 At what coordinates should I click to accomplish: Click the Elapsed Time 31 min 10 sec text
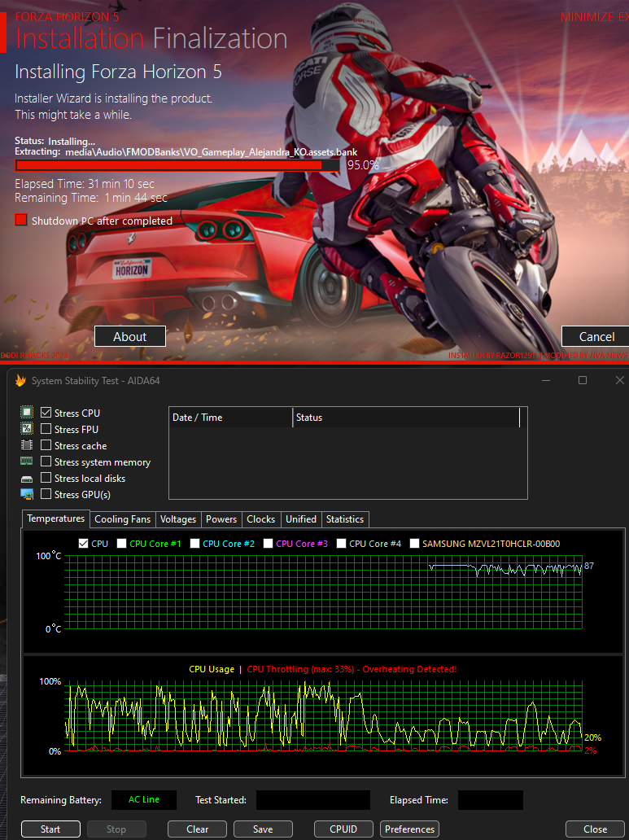[85, 184]
